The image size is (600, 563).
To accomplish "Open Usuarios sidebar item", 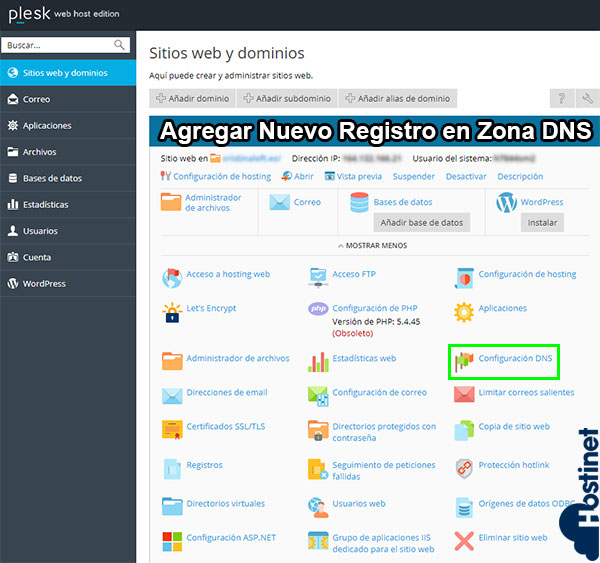I will tap(68, 231).
